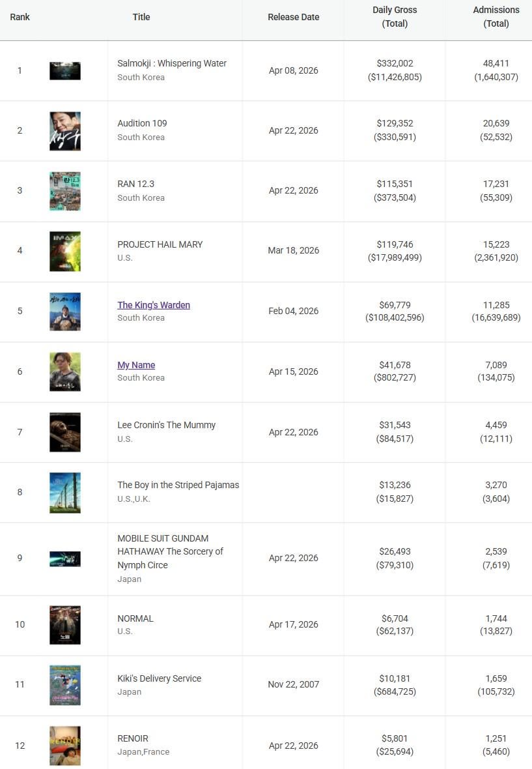Open The King's Warden title link
Screen dimensions: 532x769
tap(154, 305)
